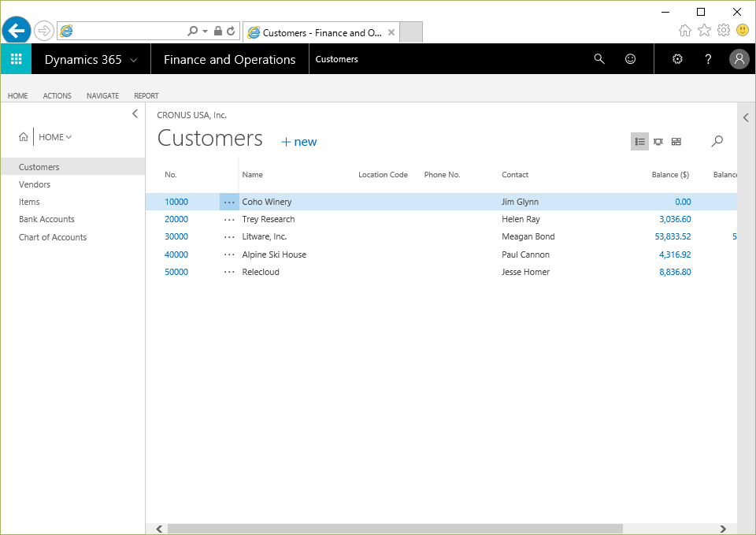Switch to tiles view layout

tap(676, 141)
